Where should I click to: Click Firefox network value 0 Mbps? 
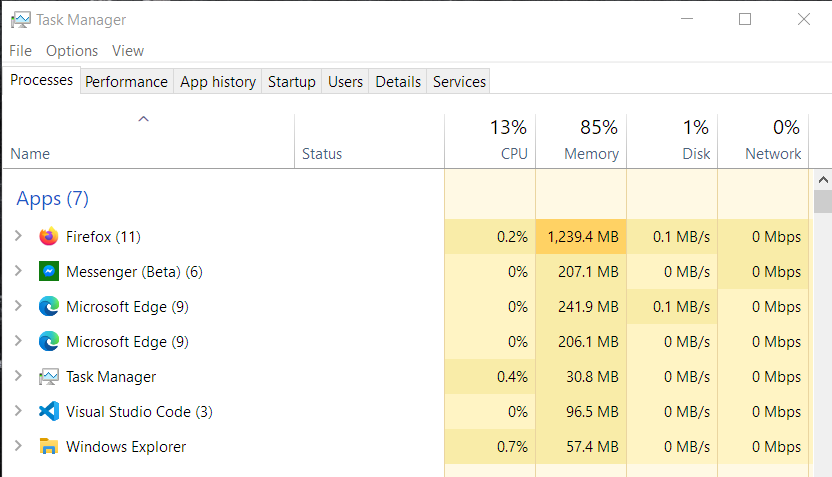click(776, 237)
